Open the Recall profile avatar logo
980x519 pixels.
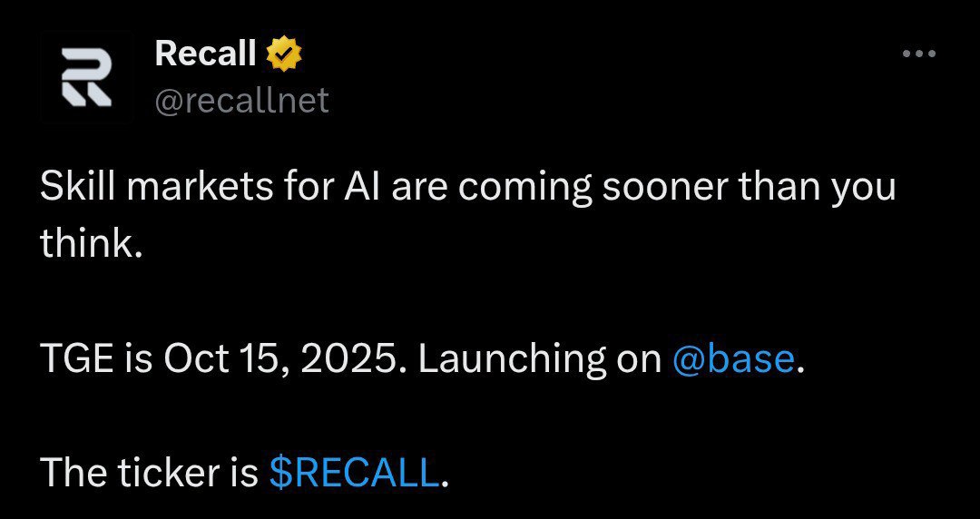click(86, 76)
